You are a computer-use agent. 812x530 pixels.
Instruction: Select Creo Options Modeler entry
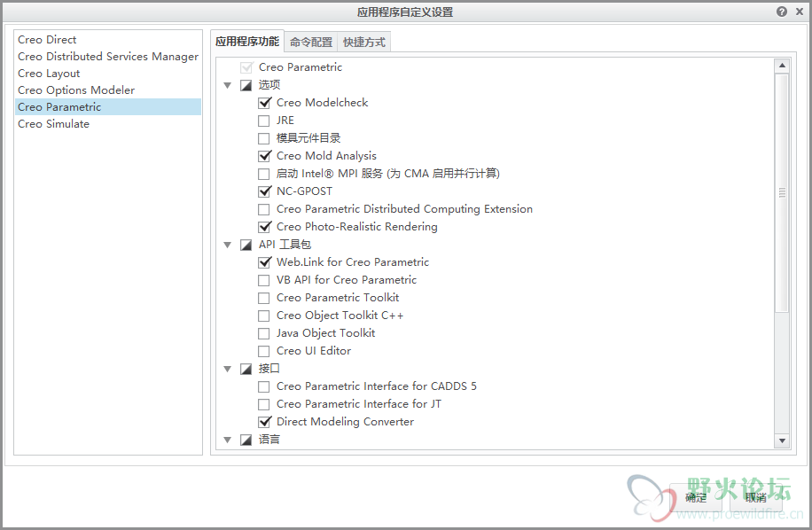click(108, 90)
